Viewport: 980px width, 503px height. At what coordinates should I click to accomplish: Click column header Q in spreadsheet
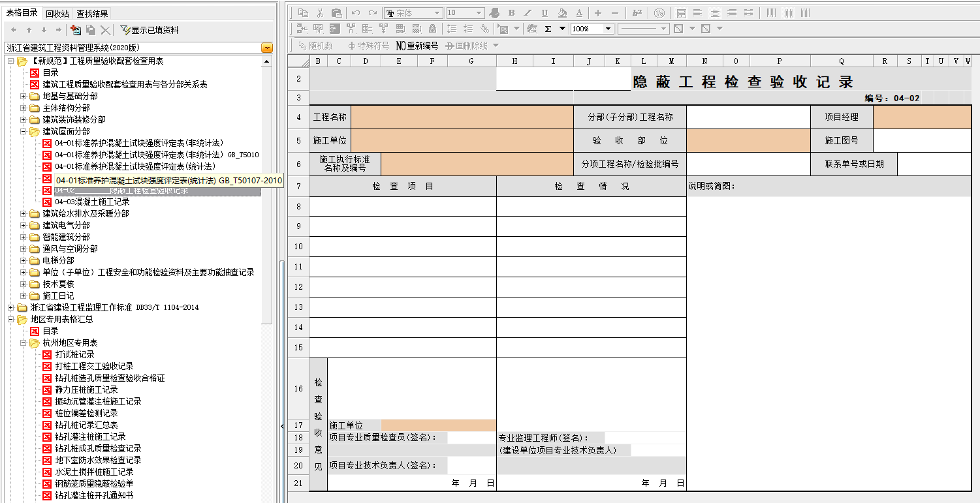tap(842, 61)
